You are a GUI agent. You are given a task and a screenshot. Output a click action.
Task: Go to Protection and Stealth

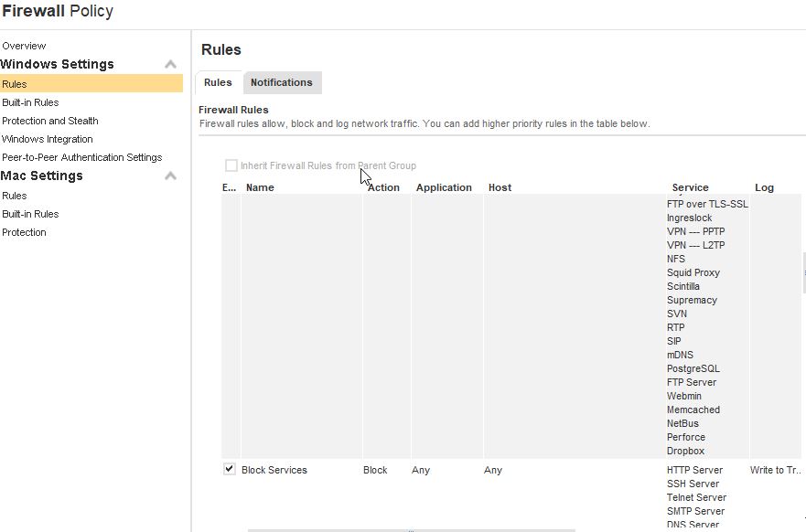click(x=50, y=121)
